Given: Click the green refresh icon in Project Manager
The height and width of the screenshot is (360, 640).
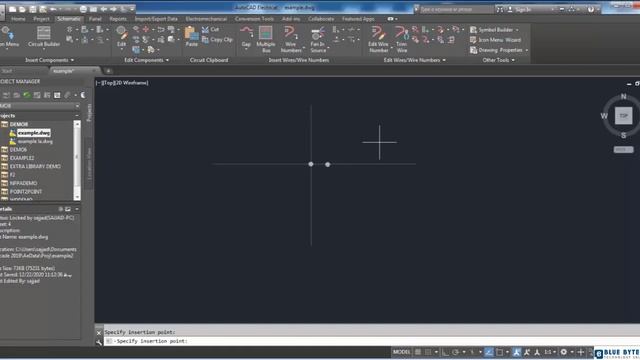Looking at the screenshot, I should tap(27, 95).
